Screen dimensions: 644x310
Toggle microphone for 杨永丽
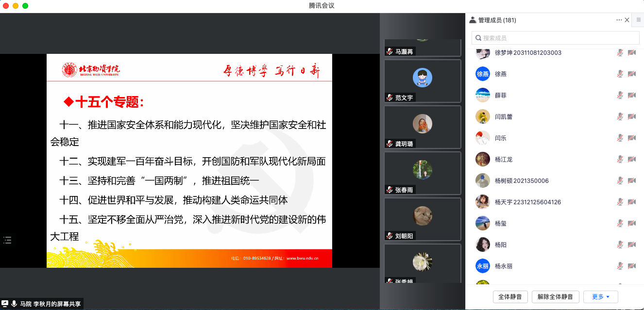(620, 266)
